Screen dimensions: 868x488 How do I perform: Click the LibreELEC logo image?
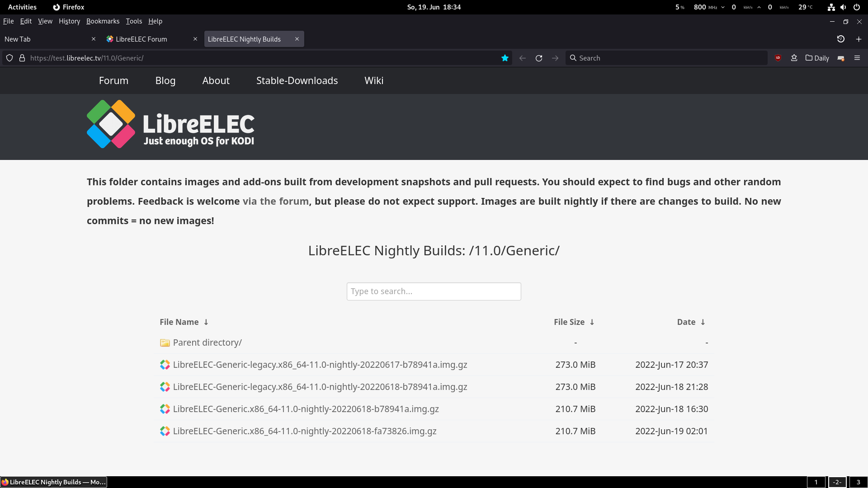(170, 124)
